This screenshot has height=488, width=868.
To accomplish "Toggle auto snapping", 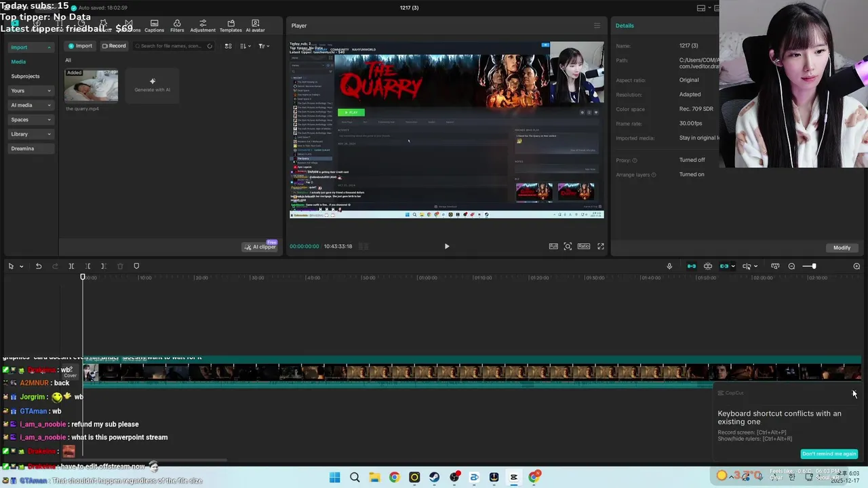I will click(x=708, y=266).
